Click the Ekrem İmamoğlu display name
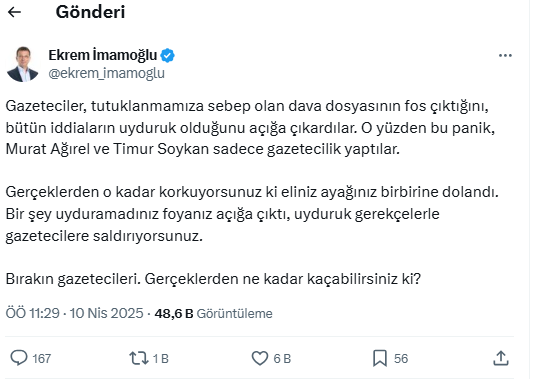Viewport: 533px width, 379px height. click(x=103, y=55)
